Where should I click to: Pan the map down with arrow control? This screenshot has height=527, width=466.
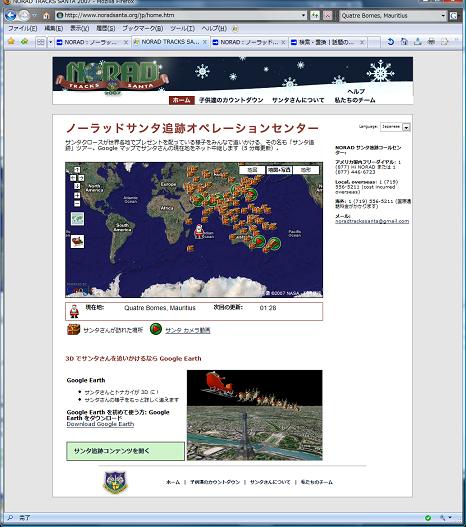coord(77,186)
